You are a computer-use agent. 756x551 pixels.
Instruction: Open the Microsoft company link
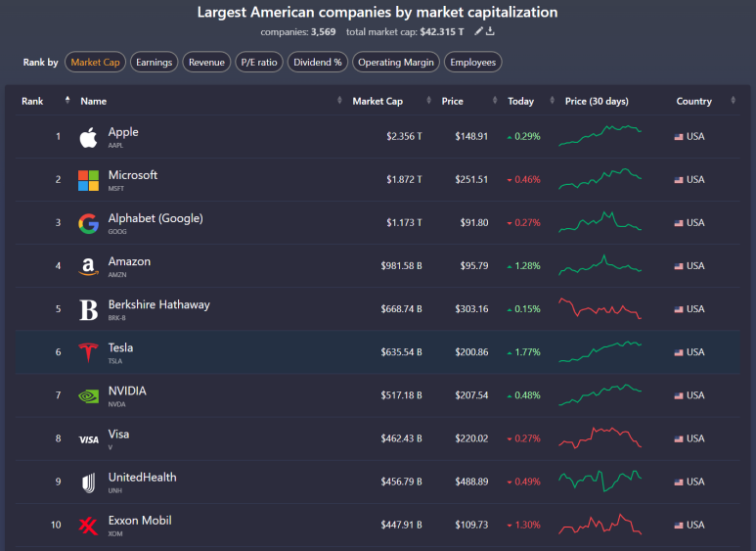coord(133,175)
